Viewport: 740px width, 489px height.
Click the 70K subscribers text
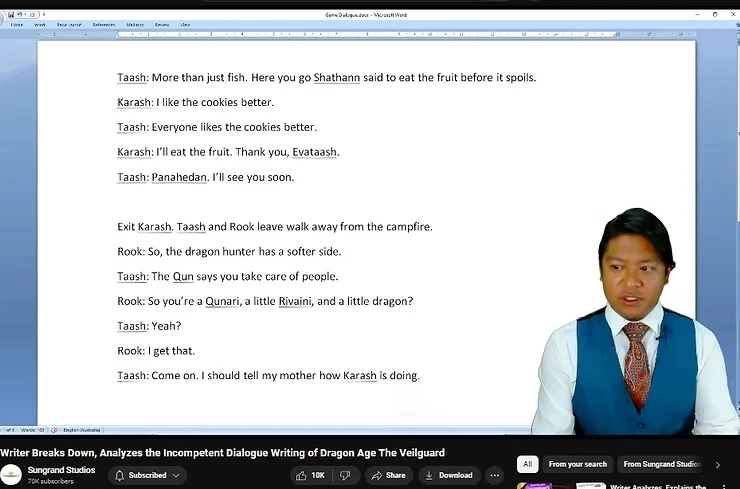[50, 481]
